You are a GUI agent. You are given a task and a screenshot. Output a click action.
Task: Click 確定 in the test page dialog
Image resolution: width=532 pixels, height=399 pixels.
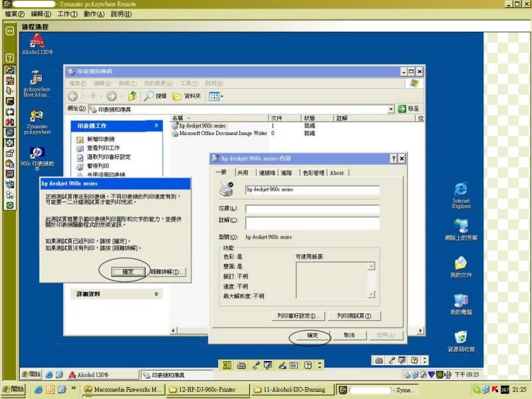pyautogui.click(x=128, y=272)
